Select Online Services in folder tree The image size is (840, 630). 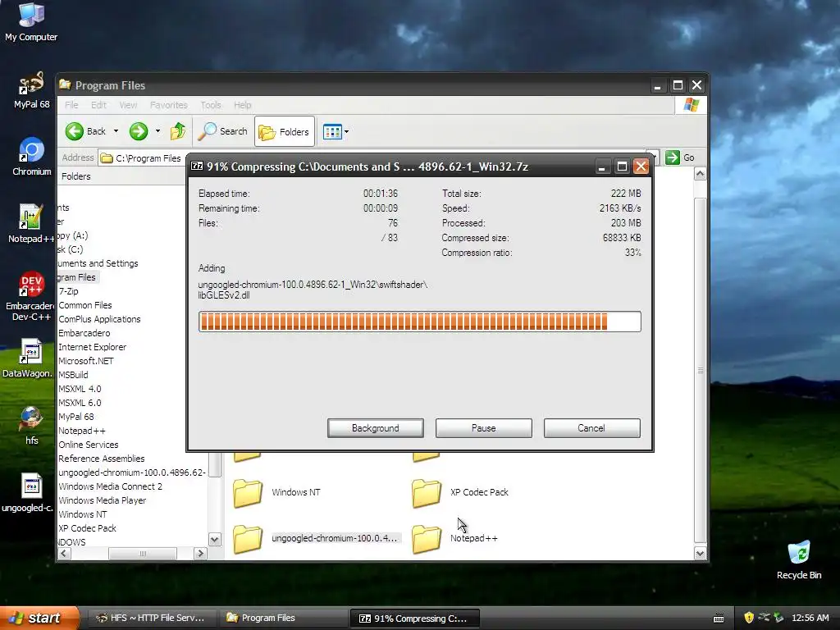click(x=89, y=444)
